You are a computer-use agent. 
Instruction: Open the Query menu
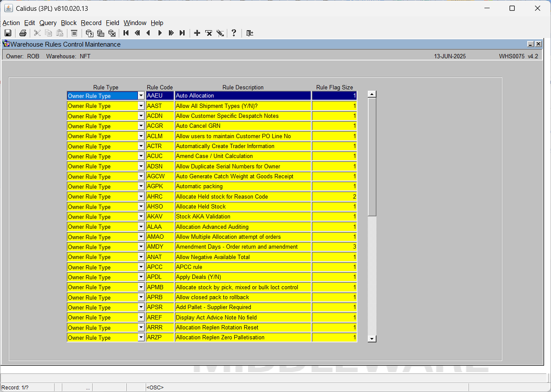tap(48, 23)
